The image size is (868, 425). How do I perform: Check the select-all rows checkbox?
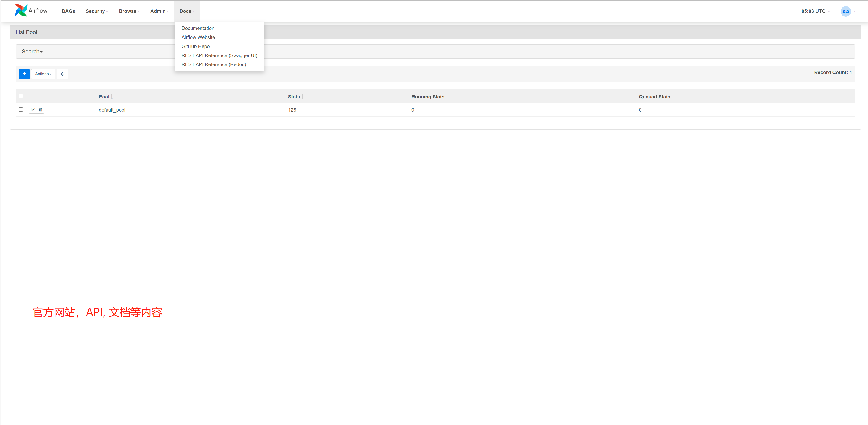(x=21, y=96)
